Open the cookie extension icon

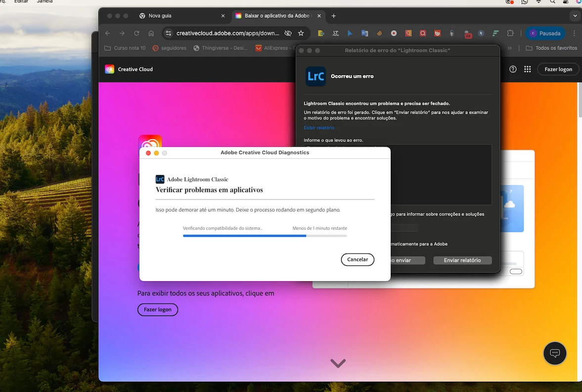click(379, 33)
